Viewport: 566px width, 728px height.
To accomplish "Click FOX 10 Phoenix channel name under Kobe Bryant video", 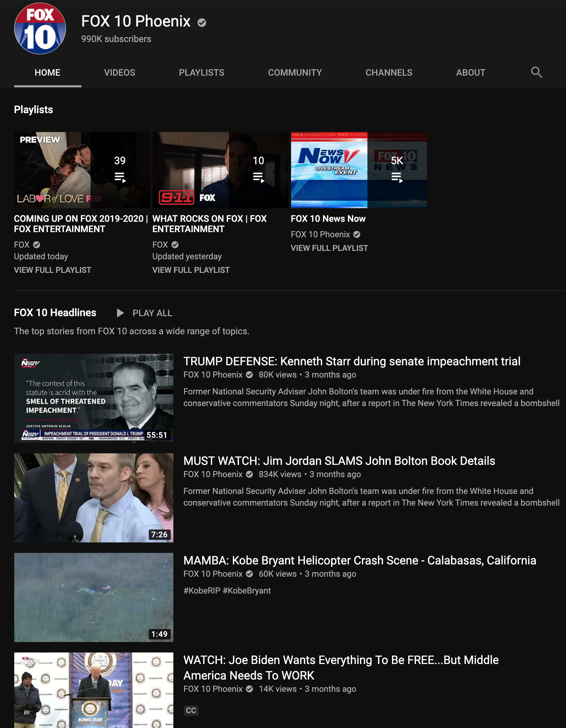I will (213, 574).
